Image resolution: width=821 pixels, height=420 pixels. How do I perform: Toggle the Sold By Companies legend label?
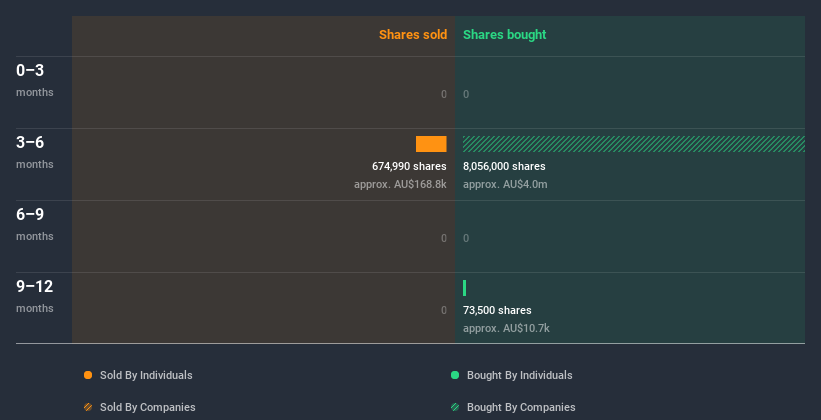(148, 407)
